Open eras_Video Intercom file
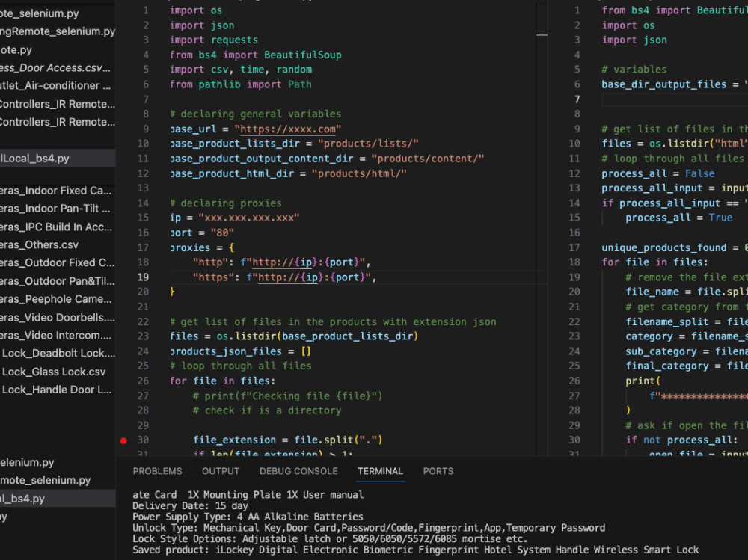Viewport: 748px width, 560px height. [x=58, y=336]
